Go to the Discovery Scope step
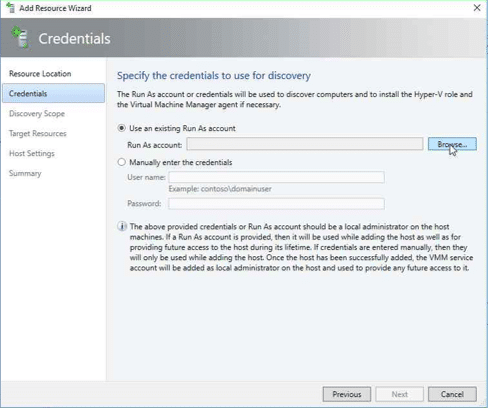This screenshot has height=408, width=488. click(x=37, y=114)
